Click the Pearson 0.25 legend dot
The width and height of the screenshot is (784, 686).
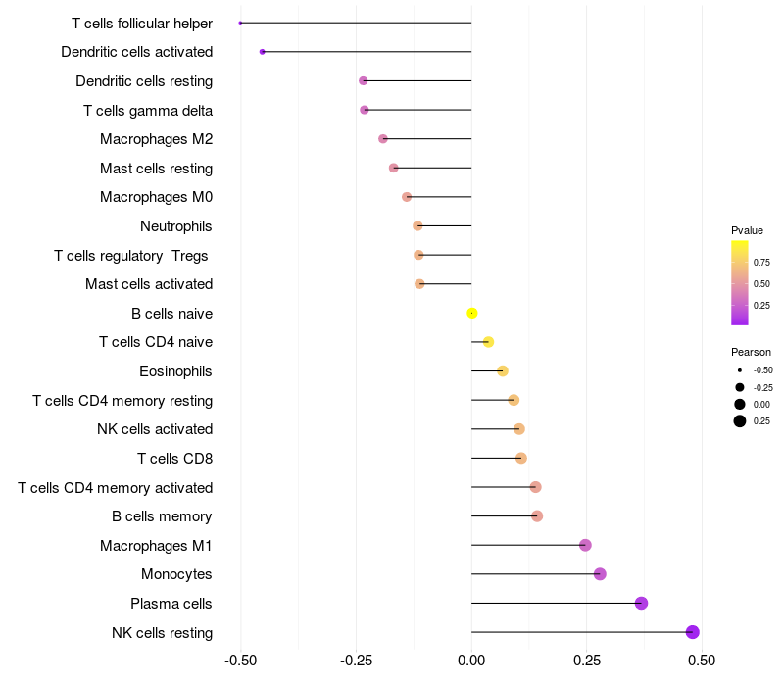[x=740, y=421]
